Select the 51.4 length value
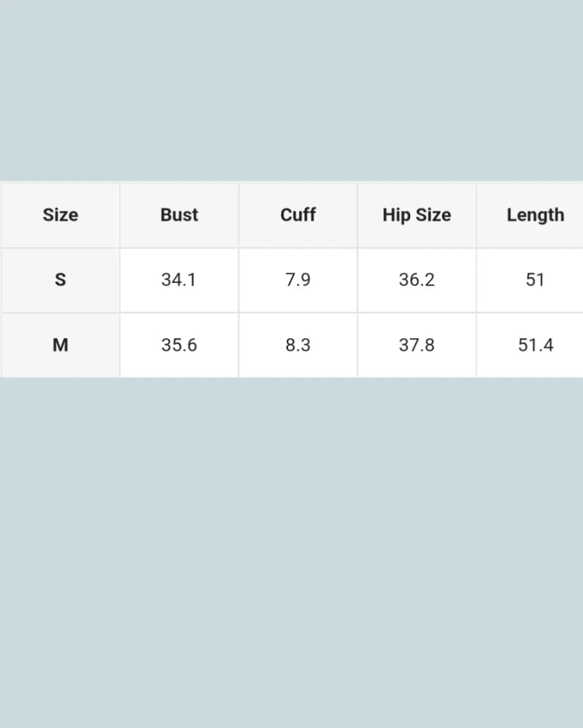Image resolution: width=583 pixels, height=728 pixels. point(535,345)
